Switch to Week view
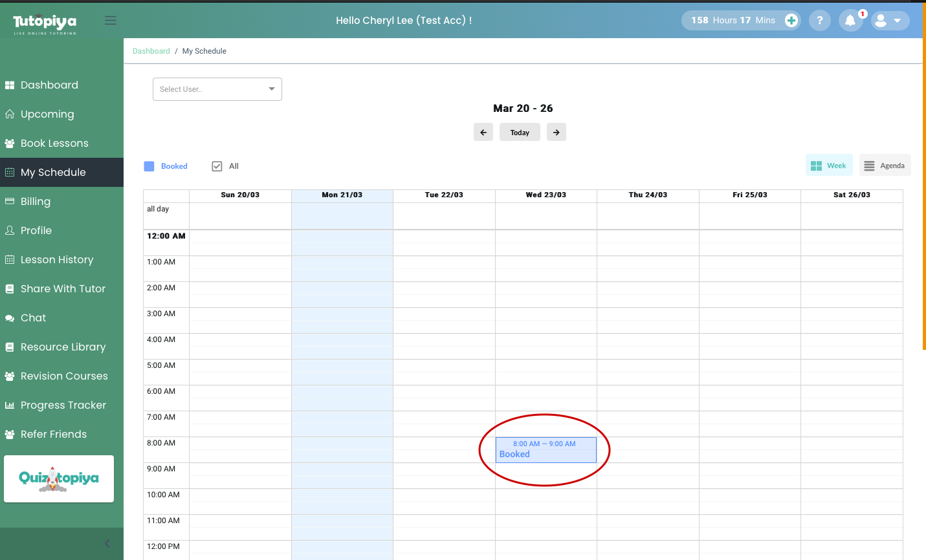Viewport: 926px width, 560px height. pyautogui.click(x=829, y=166)
